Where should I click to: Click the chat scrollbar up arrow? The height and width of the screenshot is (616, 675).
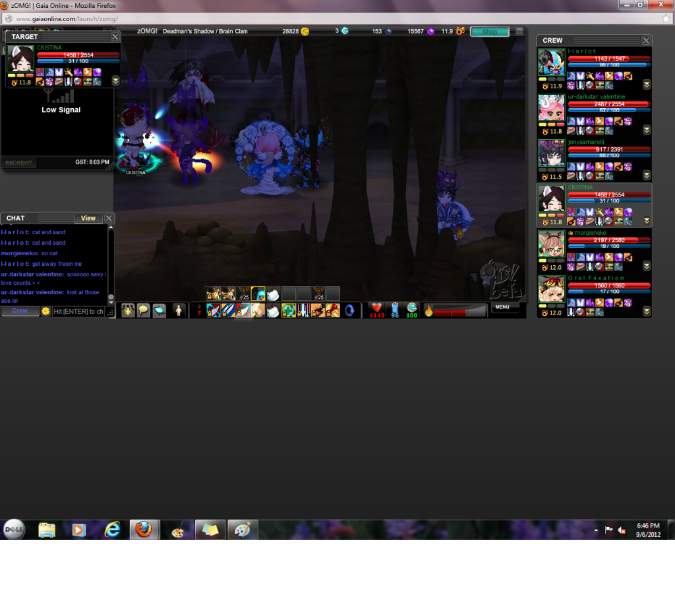[x=111, y=227]
